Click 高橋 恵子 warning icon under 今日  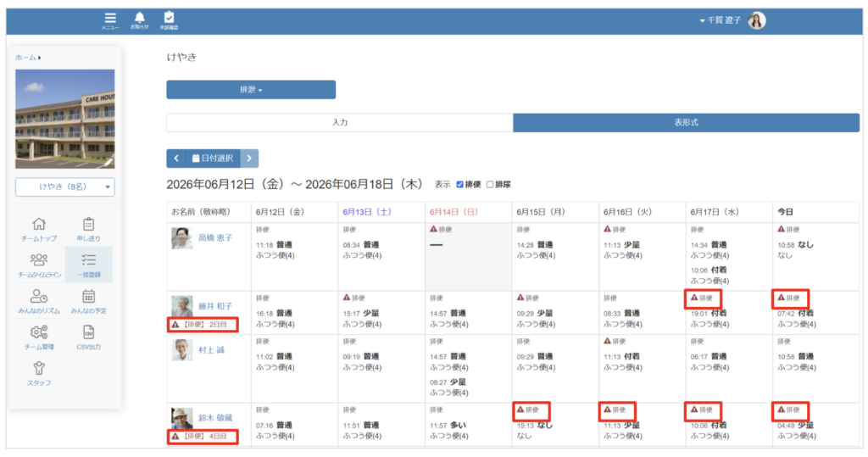781,229
